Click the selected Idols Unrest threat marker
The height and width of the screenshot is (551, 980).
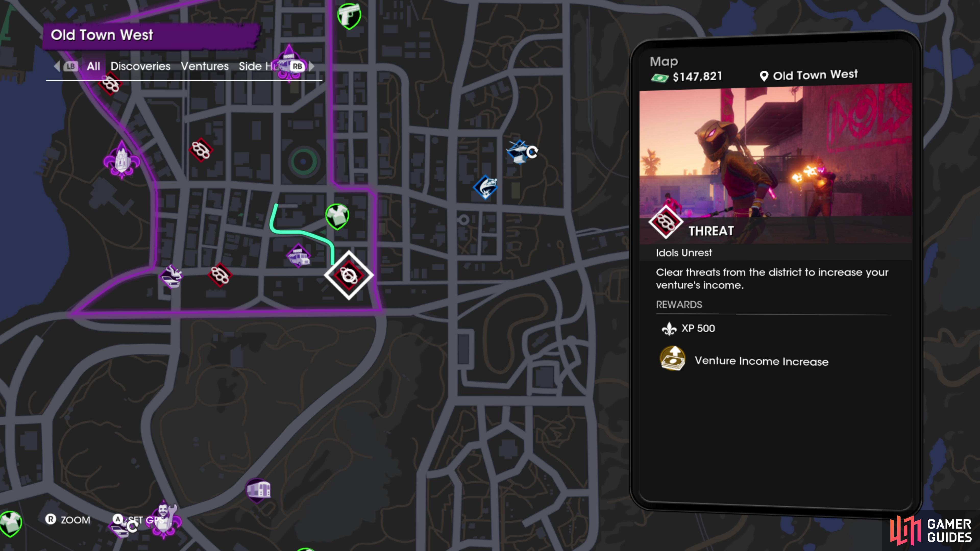point(349,275)
